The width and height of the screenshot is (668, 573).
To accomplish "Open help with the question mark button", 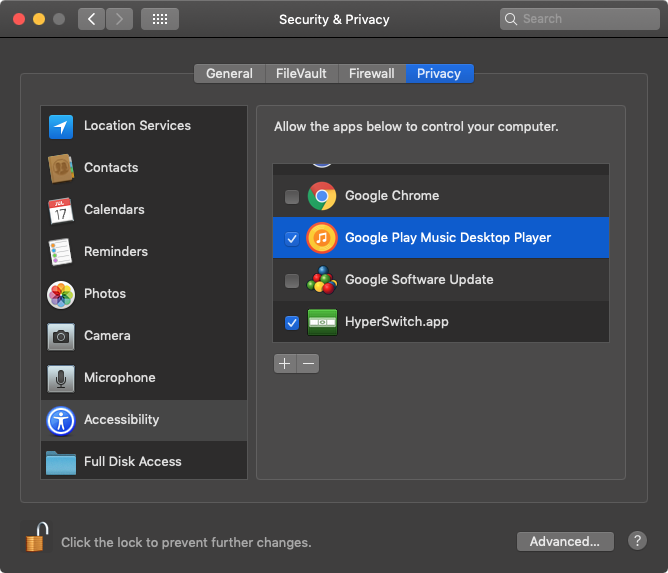I will pyautogui.click(x=637, y=541).
